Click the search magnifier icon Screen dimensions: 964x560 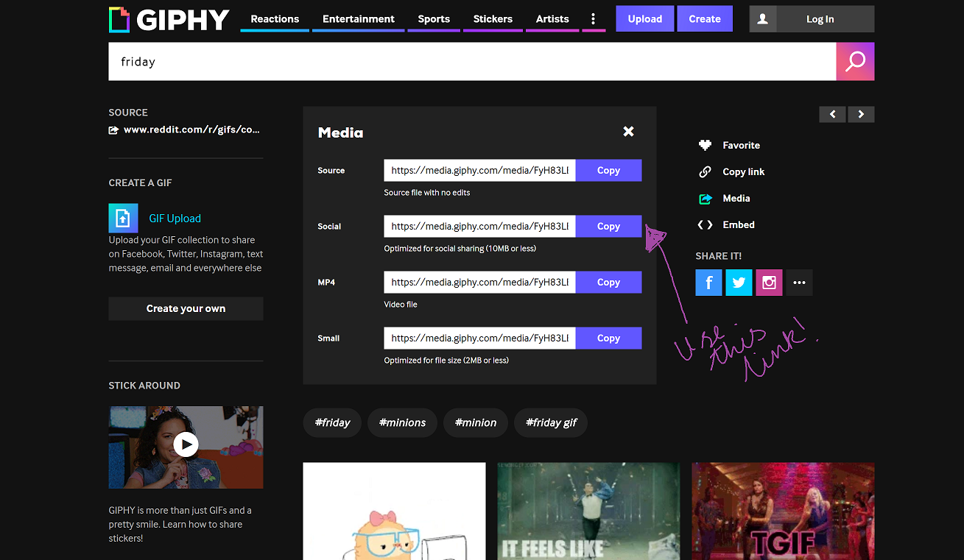(x=855, y=61)
